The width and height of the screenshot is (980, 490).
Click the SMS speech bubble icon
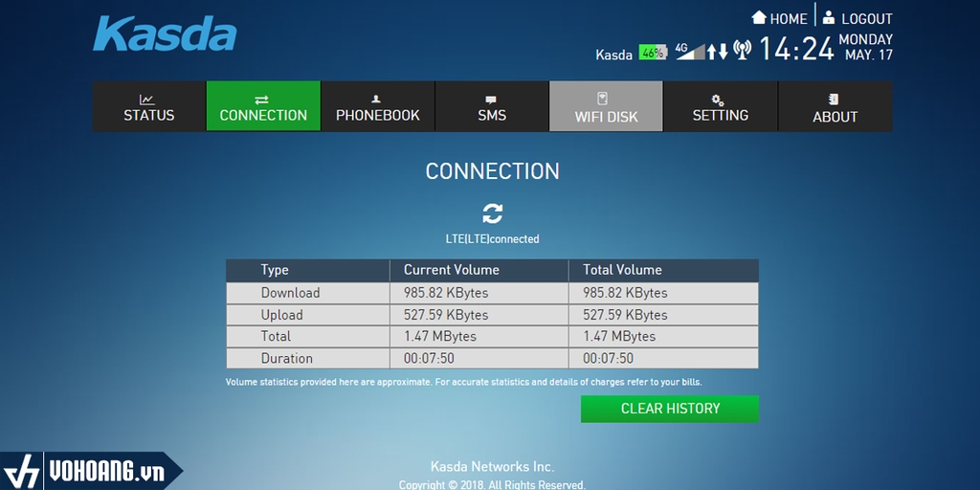[x=491, y=100]
